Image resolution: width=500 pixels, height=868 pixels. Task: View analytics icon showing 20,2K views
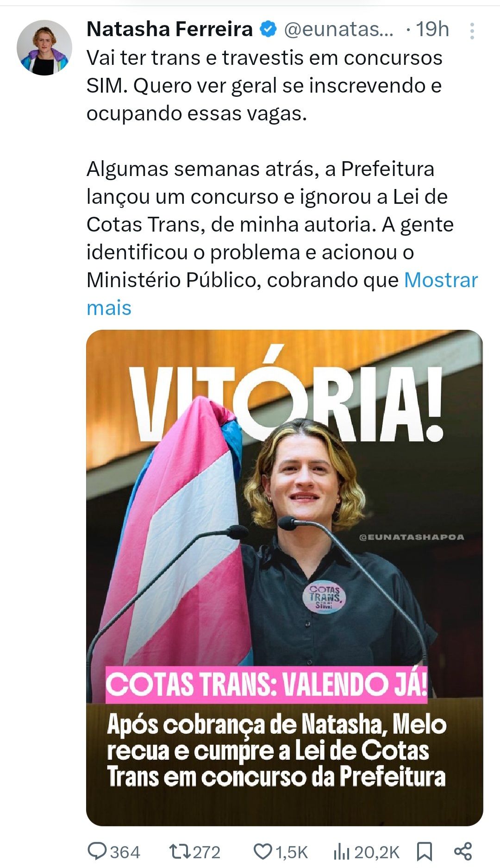click(341, 851)
